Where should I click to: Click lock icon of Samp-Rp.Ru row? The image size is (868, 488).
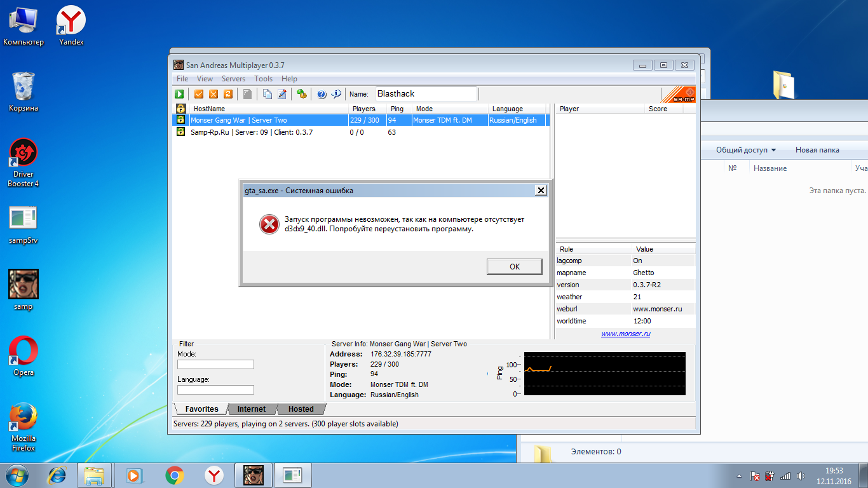pyautogui.click(x=180, y=132)
